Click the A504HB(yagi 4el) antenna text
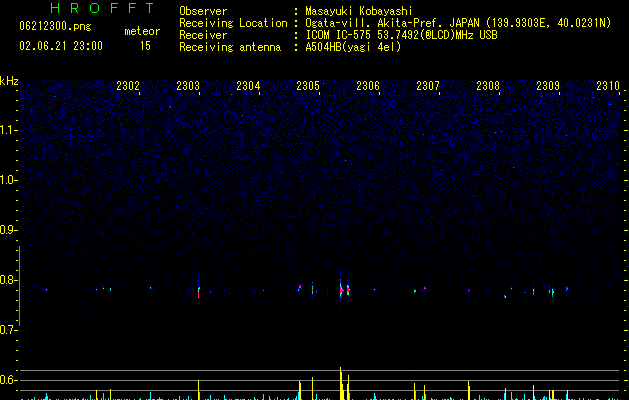 [353, 47]
